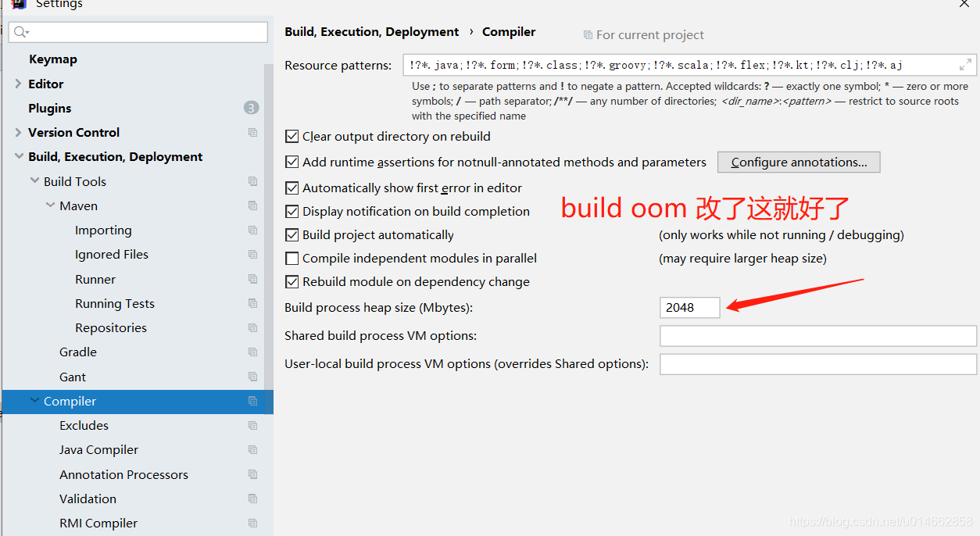
Task: Toggle Rebuild module on dependency change
Action: (291, 282)
